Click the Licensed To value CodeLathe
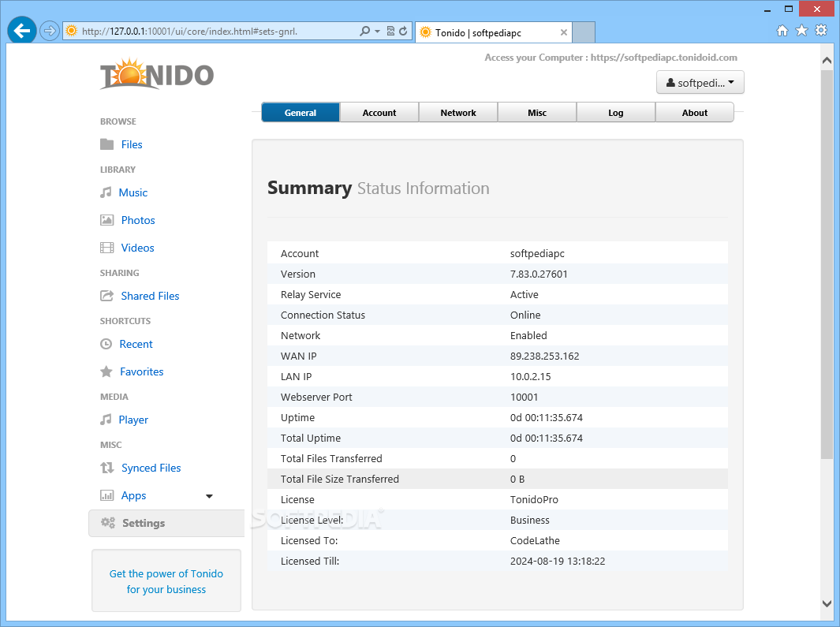This screenshot has height=627, width=840. (535, 540)
